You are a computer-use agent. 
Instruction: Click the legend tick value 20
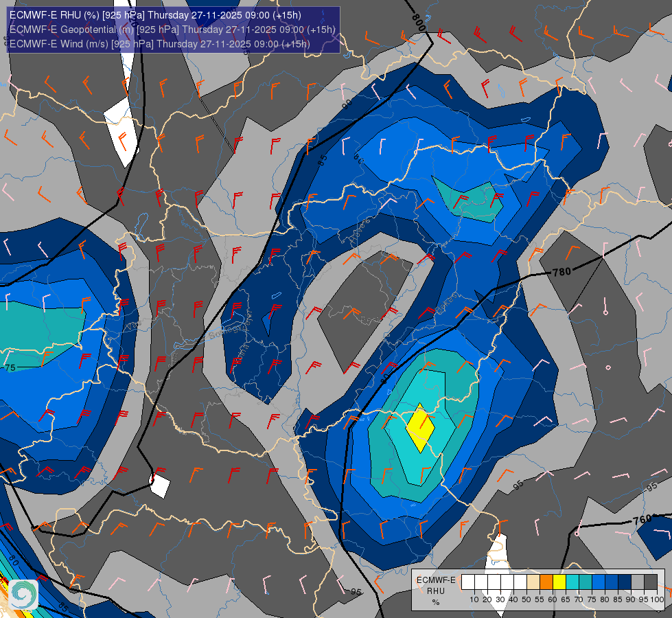[x=487, y=599]
